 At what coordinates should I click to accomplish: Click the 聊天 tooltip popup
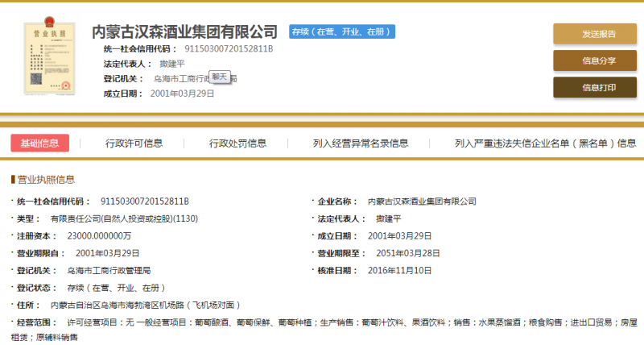[220, 77]
